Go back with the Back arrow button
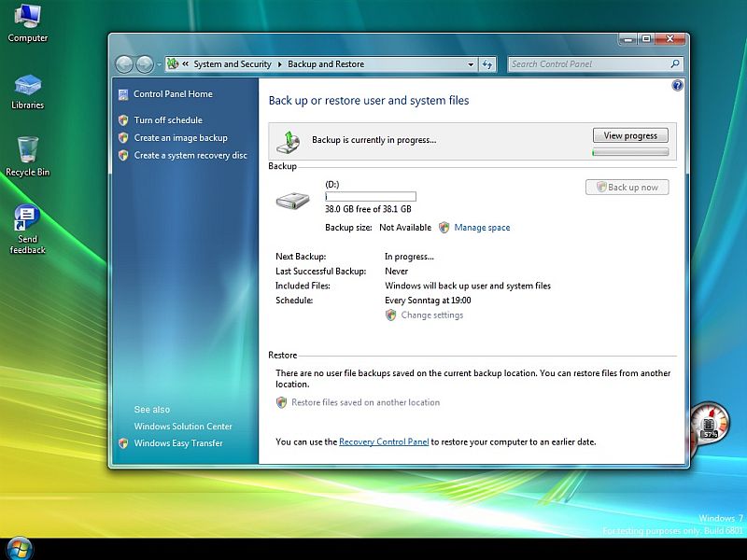Viewport: 747px width, 560px height. tap(124, 64)
